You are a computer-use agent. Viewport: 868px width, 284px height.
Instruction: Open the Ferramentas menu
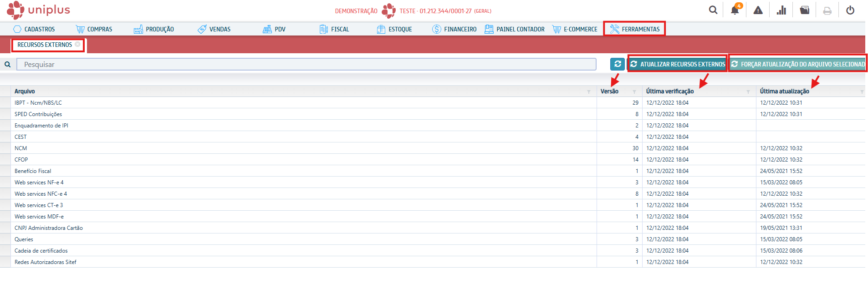click(634, 29)
